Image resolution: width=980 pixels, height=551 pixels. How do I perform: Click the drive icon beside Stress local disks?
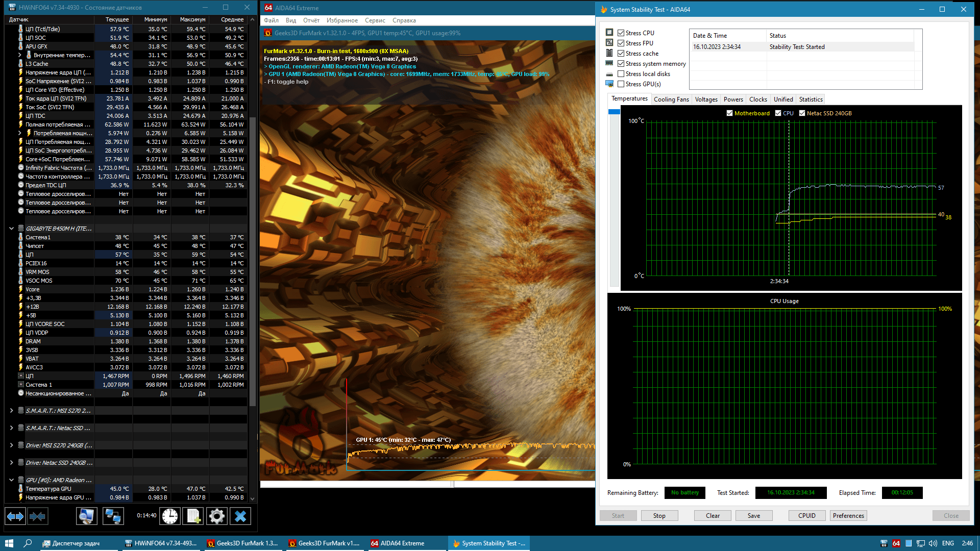pyautogui.click(x=609, y=74)
